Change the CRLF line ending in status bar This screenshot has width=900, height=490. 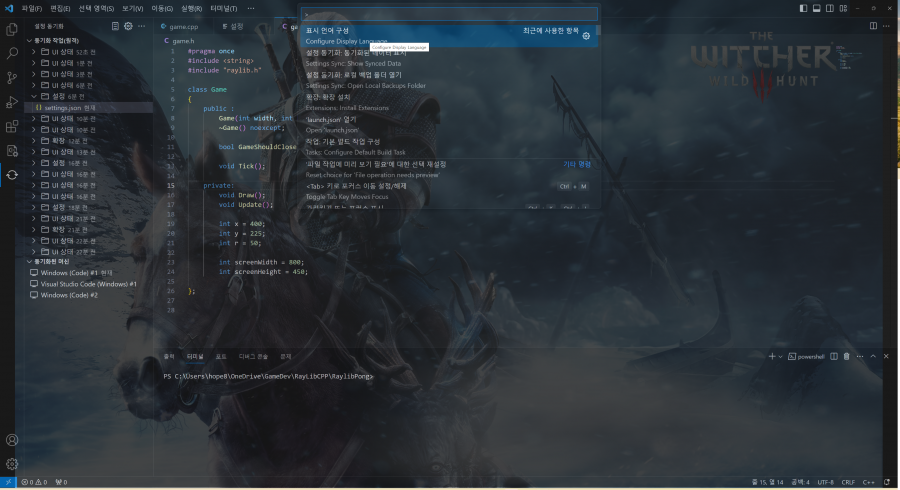(x=848, y=482)
